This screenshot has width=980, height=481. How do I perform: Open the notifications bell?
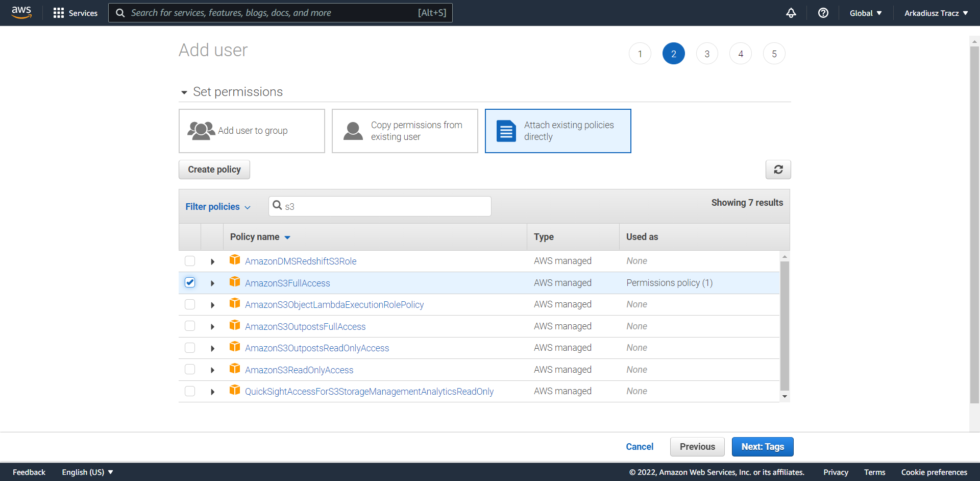click(791, 13)
